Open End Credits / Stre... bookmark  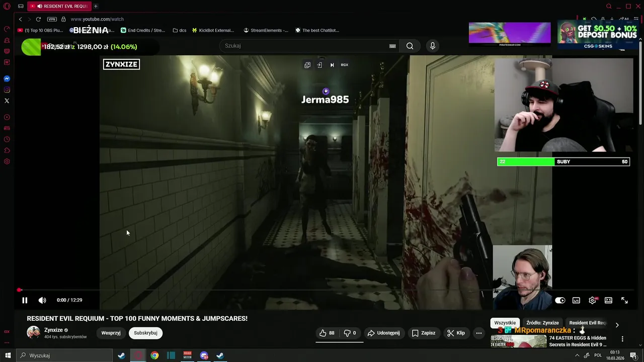(x=143, y=30)
